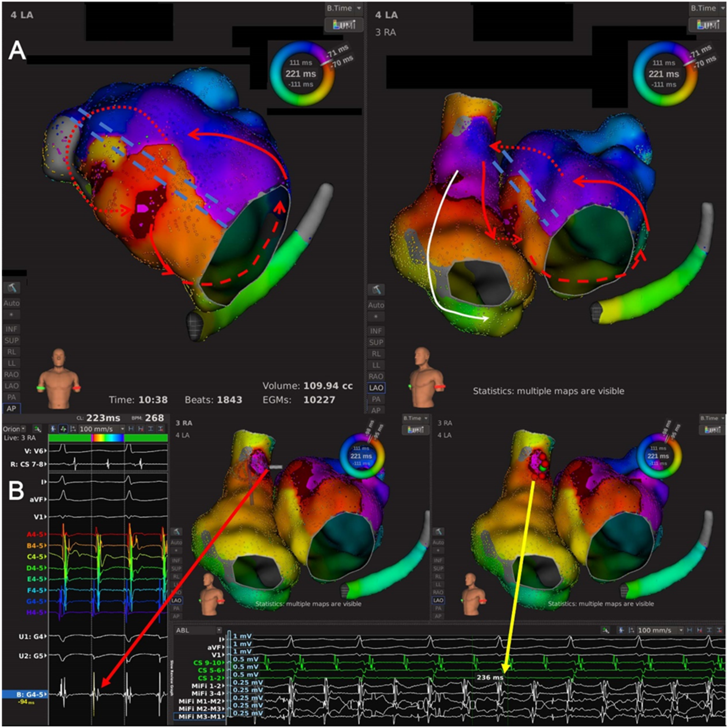Click the rainbow timing window color bar
The width and height of the screenshot is (728, 728).
click(107, 437)
